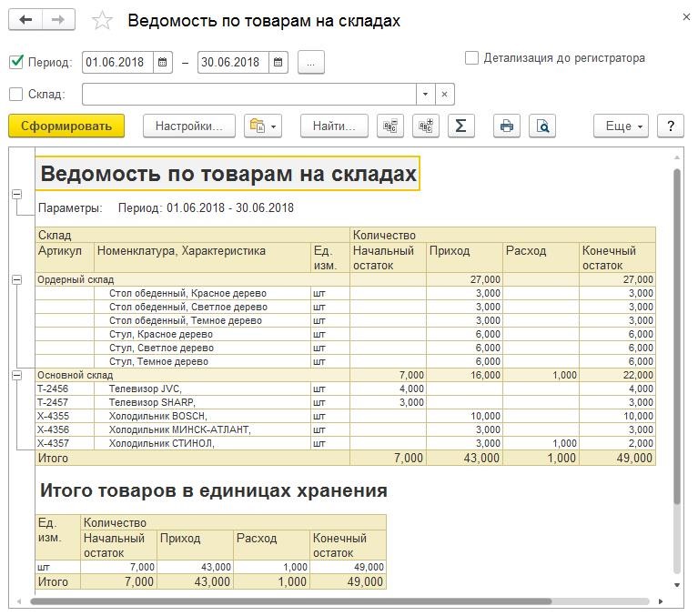This screenshot has height=616, width=698.
Task: Click the sigma sum icon
Action: click(x=460, y=126)
